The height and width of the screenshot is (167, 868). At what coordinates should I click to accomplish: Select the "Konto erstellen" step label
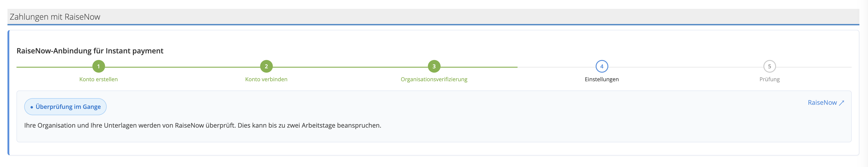[98, 79]
